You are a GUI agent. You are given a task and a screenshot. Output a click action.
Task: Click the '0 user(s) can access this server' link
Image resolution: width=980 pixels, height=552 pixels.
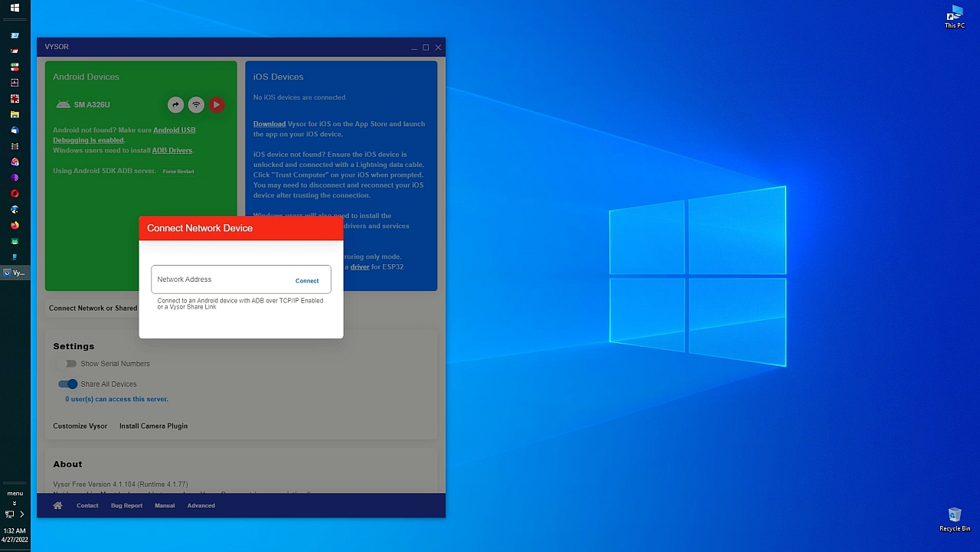point(116,400)
